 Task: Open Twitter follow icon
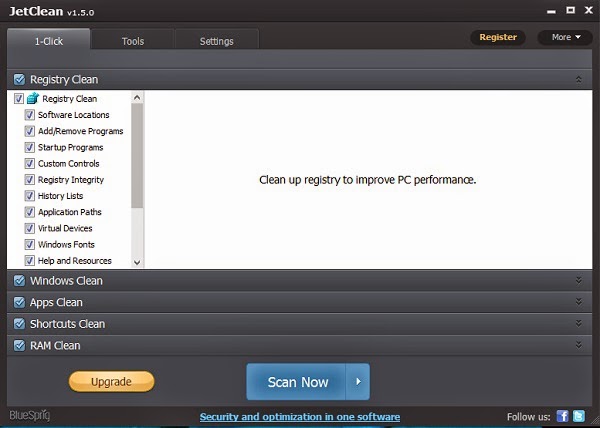click(579, 416)
